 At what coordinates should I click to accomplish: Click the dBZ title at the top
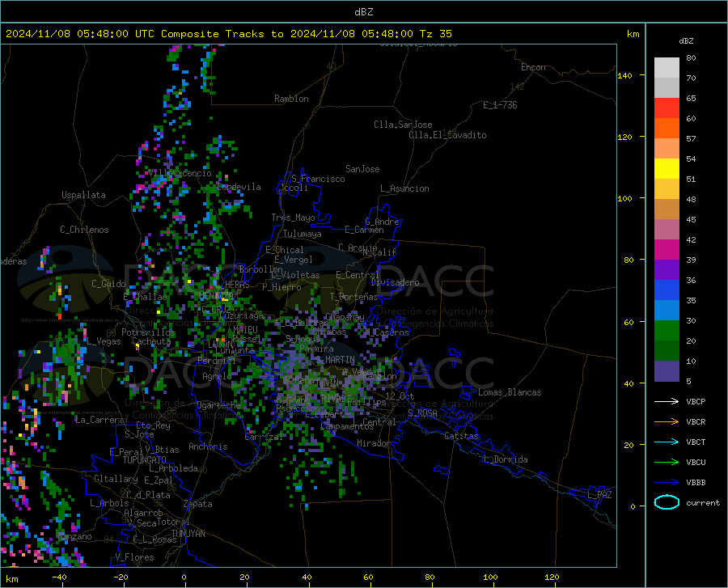point(363,12)
